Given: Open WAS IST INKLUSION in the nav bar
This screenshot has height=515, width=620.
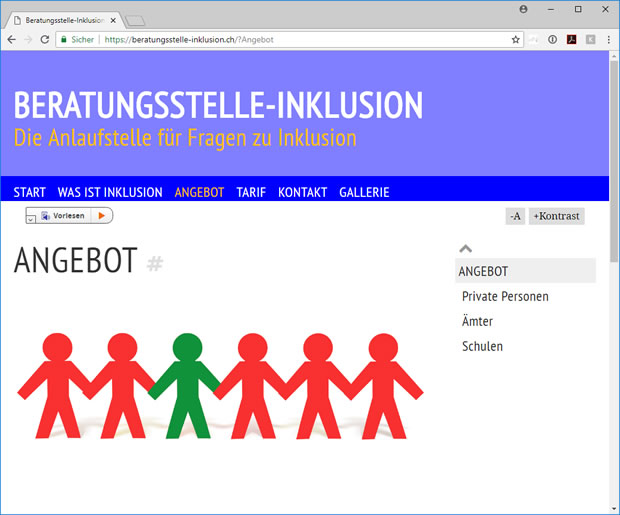Looking at the screenshot, I should pyautogui.click(x=110, y=192).
